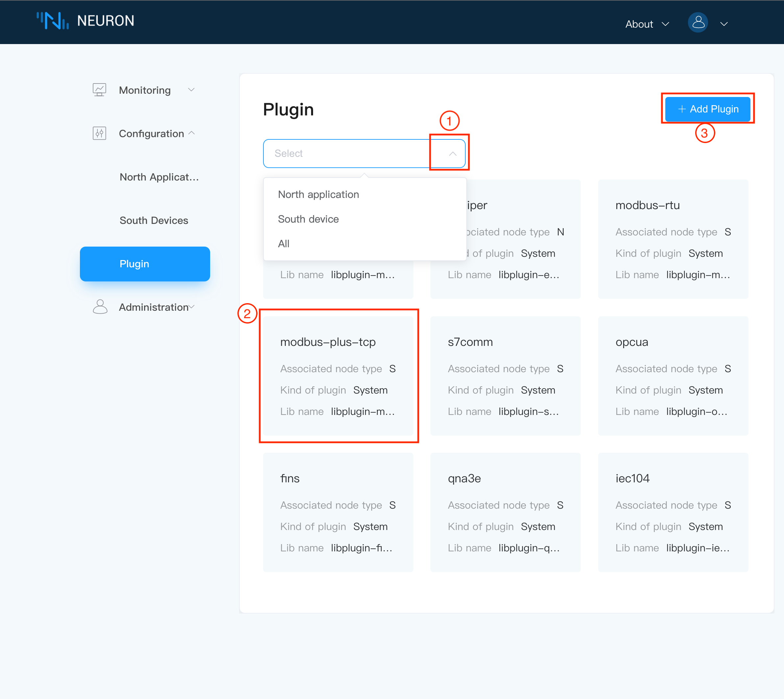Screen dimensions: 784x699
Task: Open the qna3e plugin card
Action: click(x=505, y=512)
